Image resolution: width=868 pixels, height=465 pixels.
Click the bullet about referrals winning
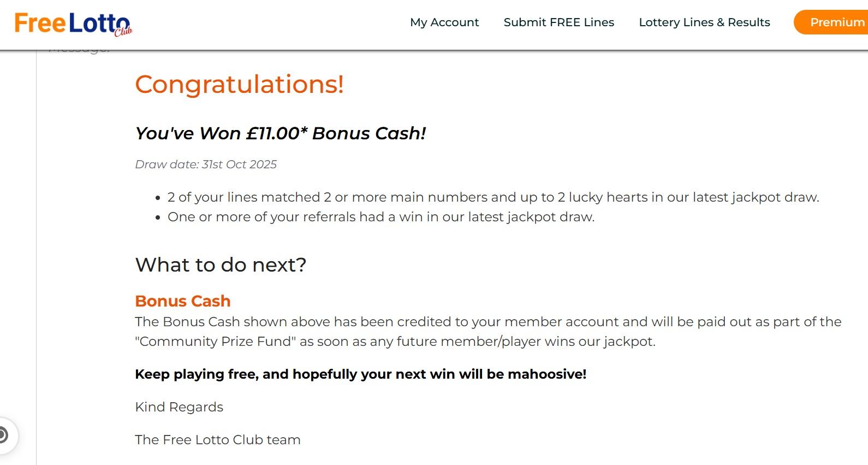[x=381, y=217]
